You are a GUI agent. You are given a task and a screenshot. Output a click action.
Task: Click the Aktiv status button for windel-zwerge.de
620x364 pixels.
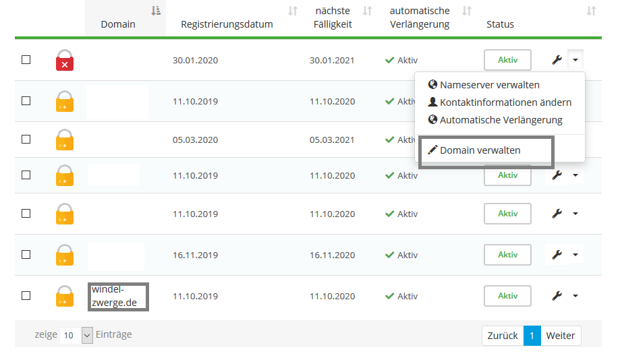pyautogui.click(x=507, y=296)
